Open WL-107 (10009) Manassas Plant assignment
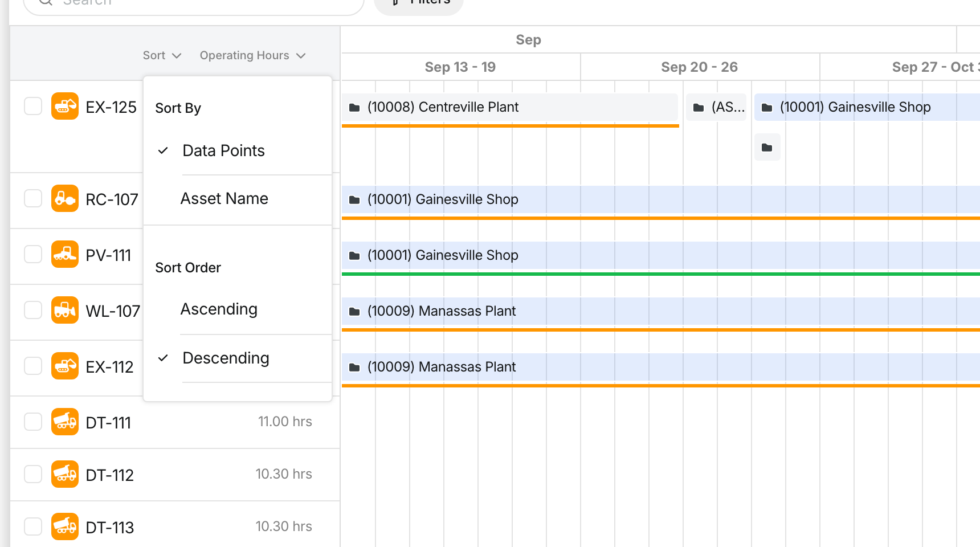 point(661,311)
